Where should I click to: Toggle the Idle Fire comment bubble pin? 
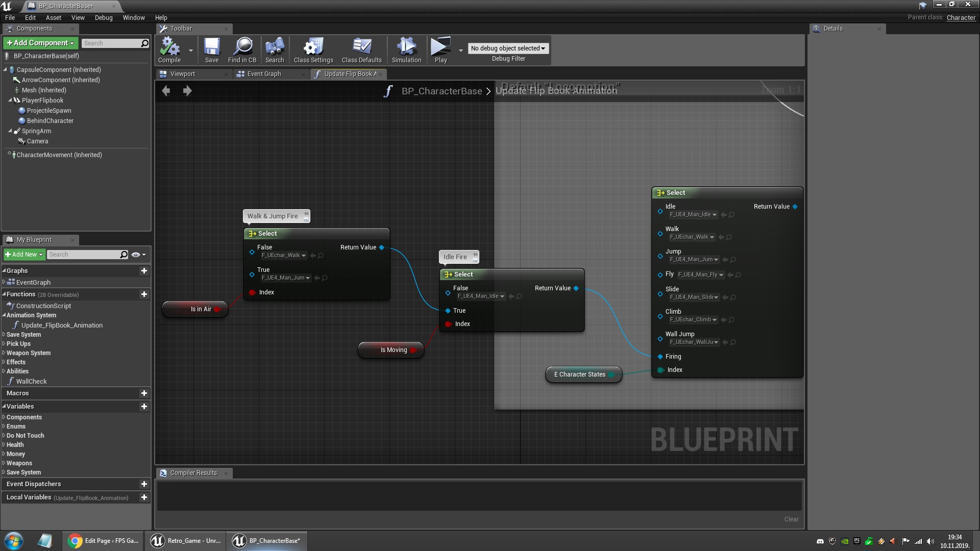[475, 256]
